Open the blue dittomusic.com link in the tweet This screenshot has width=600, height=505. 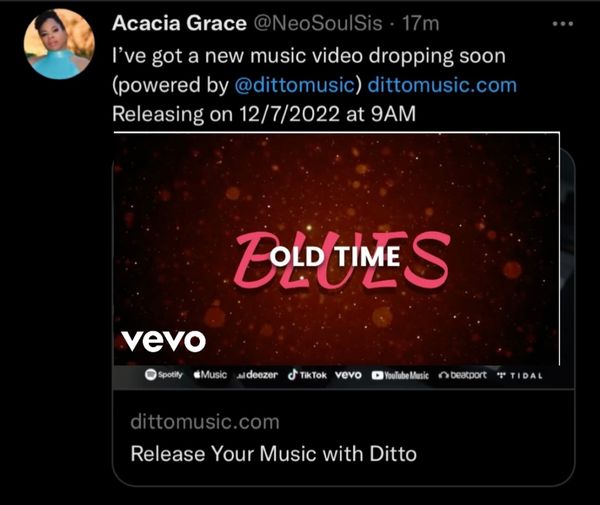442,85
